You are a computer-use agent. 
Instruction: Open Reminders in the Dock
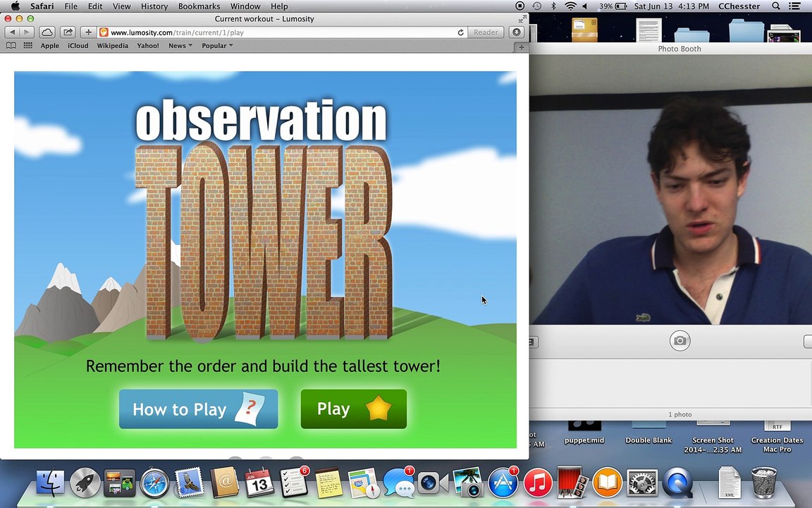294,483
